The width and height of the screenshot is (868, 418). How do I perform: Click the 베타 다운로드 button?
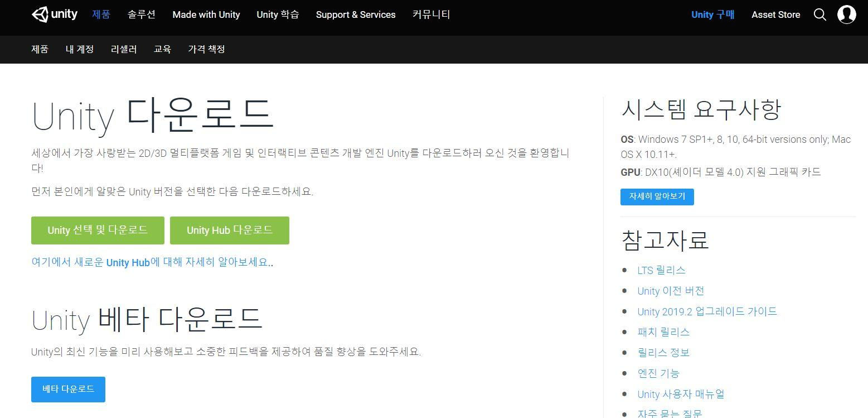point(68,389)
